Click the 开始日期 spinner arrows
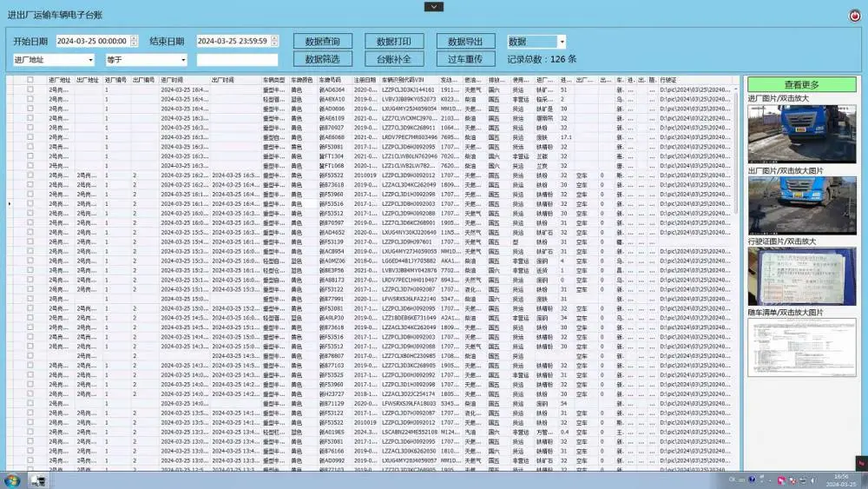Image resolution: width=868 pixels, height=489 pixels. (134, 41)
